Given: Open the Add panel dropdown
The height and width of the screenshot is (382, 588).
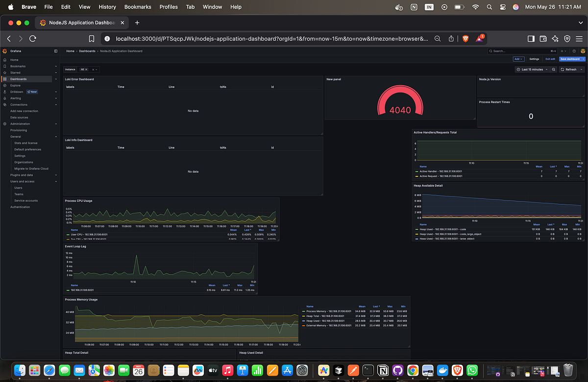Looking at the screenshot, I should pyautogui.click(x=518, y=59).
